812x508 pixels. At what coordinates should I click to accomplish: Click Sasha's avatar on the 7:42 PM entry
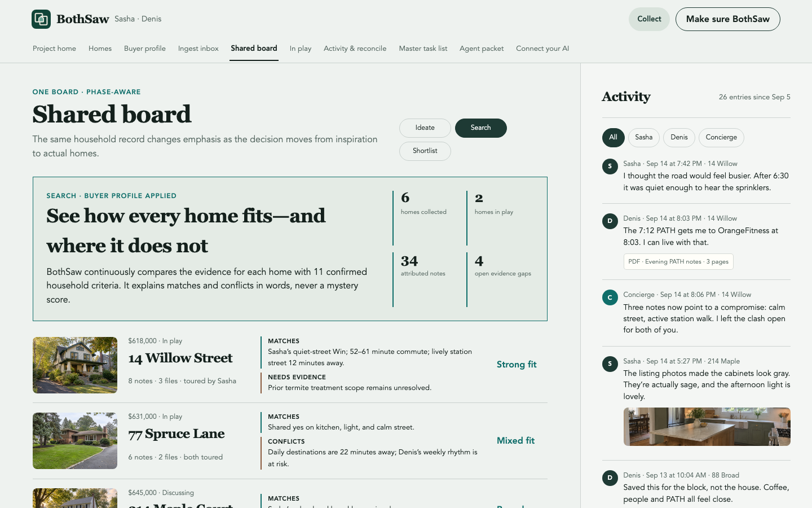pyautogui.click(x=610, y=167)
